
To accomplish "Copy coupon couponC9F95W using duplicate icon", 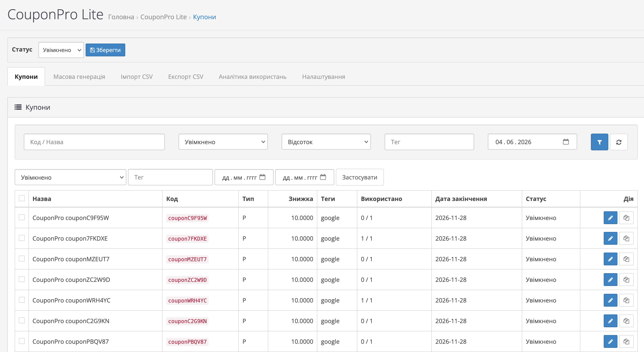I will point(626,218).
